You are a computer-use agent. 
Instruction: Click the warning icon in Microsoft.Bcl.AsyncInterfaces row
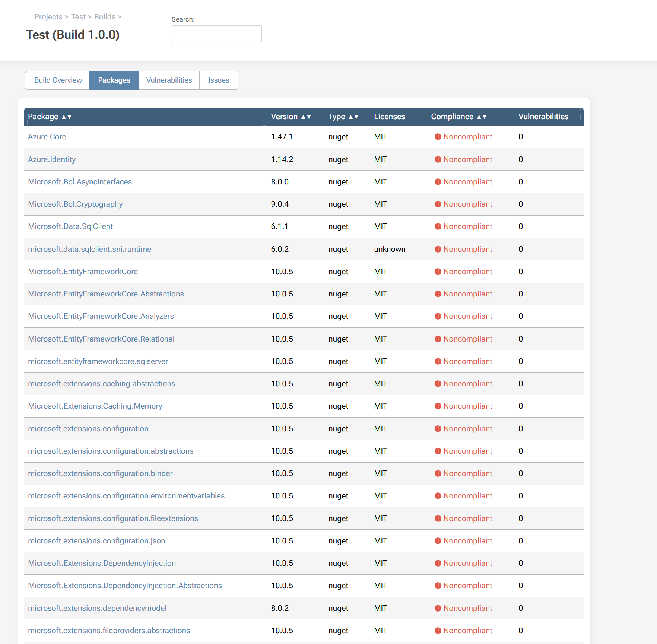coord(438,182)
